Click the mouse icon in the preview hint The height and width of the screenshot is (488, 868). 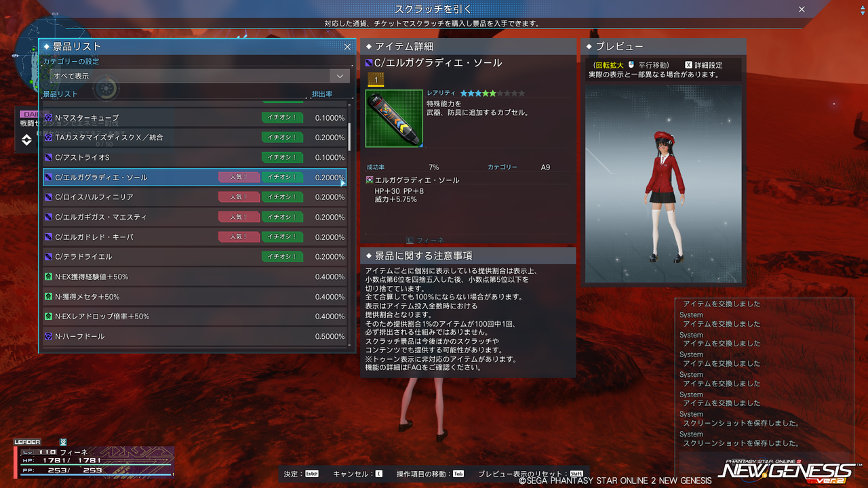pos(631,65)
